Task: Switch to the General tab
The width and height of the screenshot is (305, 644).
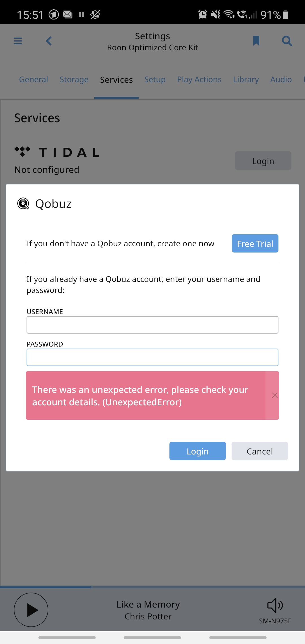Action: tap(34, 79)
